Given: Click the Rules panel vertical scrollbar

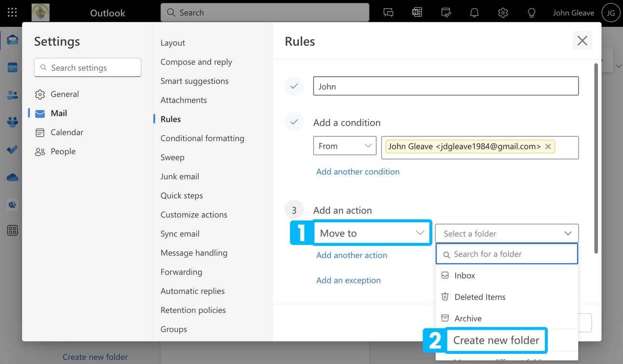Looking at the screenshot, I should coord(596,158).
